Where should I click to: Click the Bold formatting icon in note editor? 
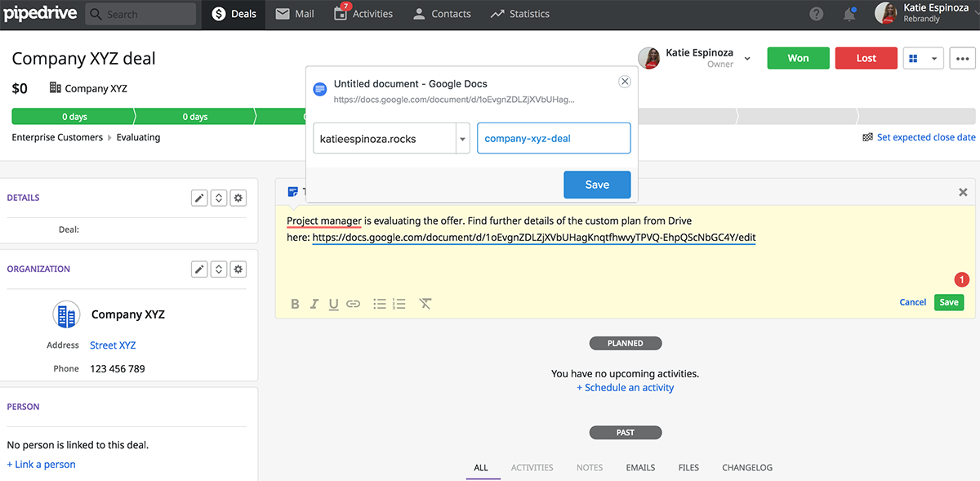point(295,304)
